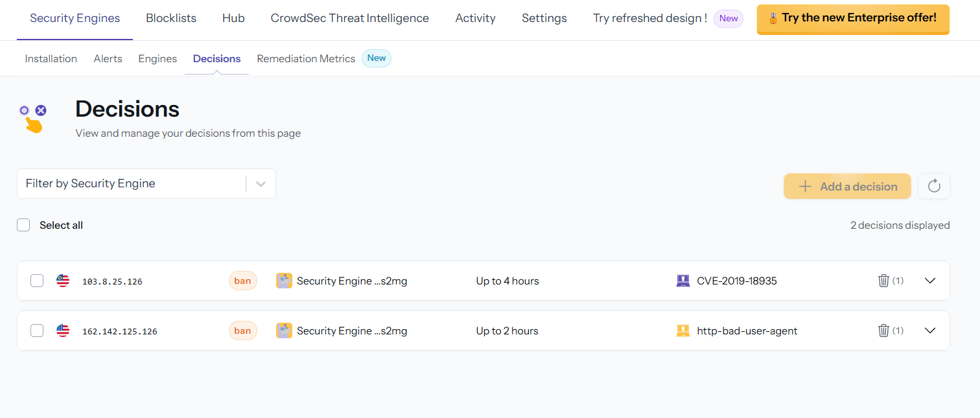Click the 2 decisions displayed count
This screenshot has height=418, width=980.
(900, 225)
